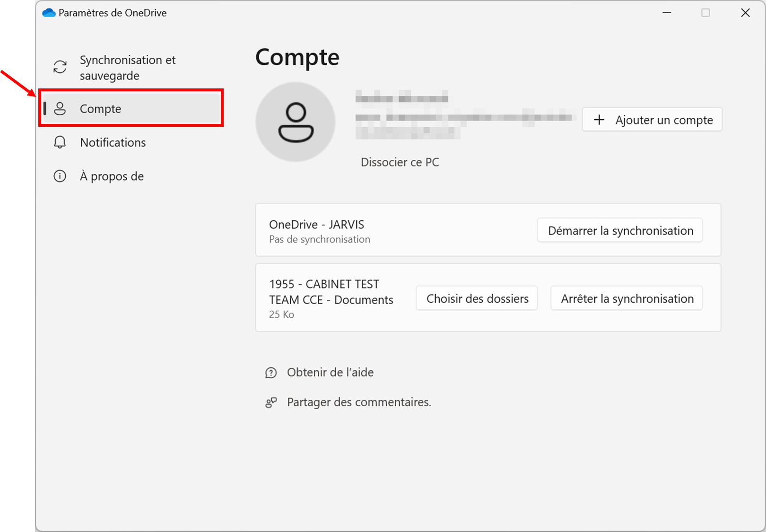This screenshot has height=532, width=766.
Task: Click the large profile avatar picture
Action: (296, 122)
